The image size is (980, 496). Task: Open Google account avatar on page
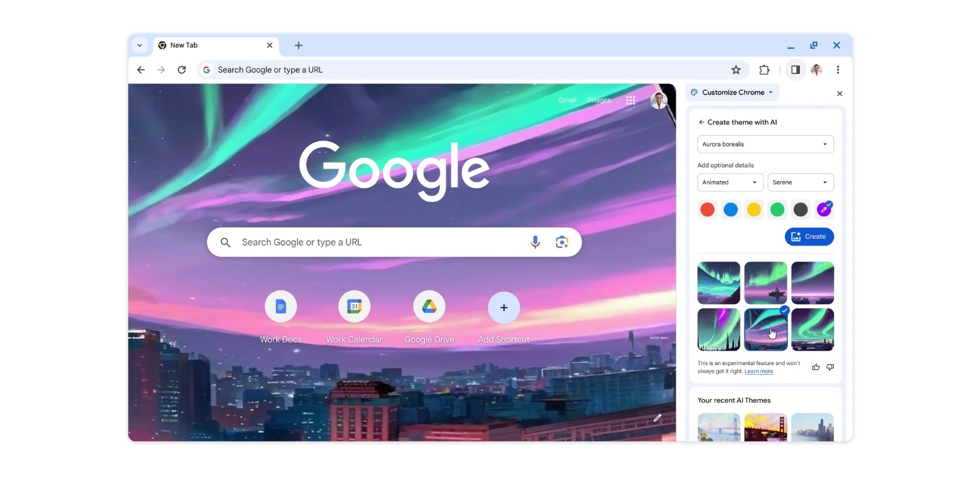(x=659, y=101)
